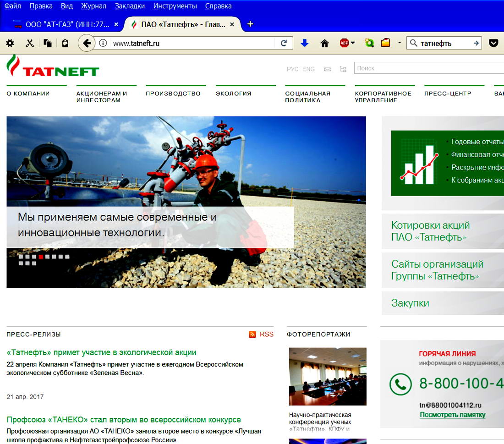Open a new tab with the plus button
Viewport: 504px width, 444px height.
pyautogui.click(x=250, y=24)
